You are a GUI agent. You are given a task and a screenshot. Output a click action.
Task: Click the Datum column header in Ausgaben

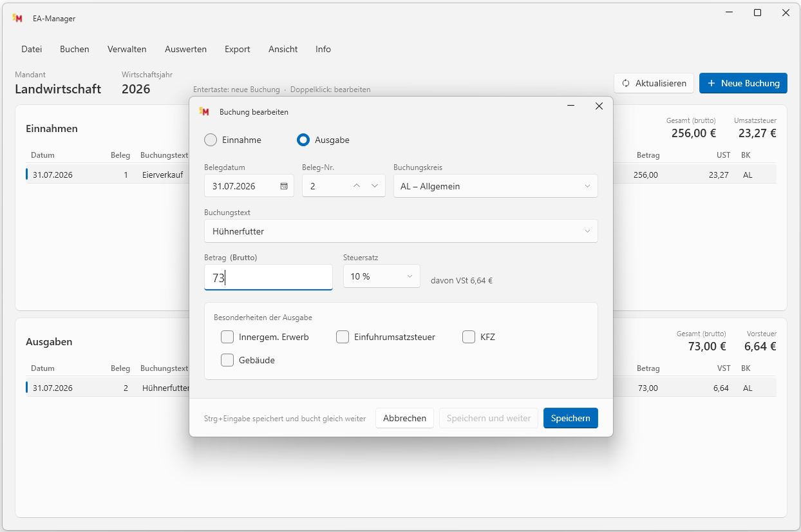[42, 368]
